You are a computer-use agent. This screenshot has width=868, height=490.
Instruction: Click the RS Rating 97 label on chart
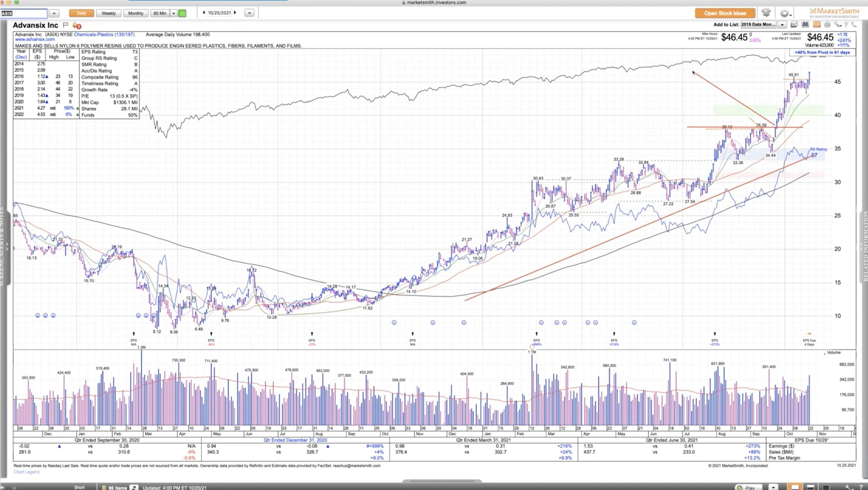pyautogui.click(x=818, y=152)
